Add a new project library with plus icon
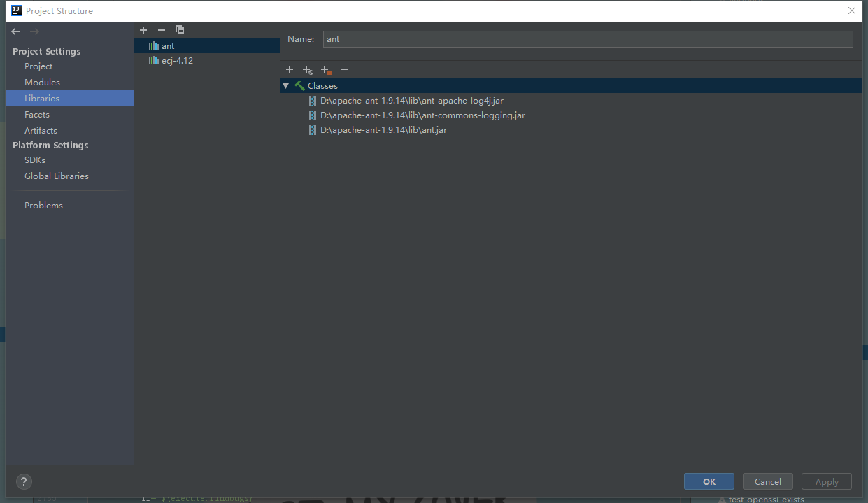Viewport: 868px width, 503px height. click(143, 30)
